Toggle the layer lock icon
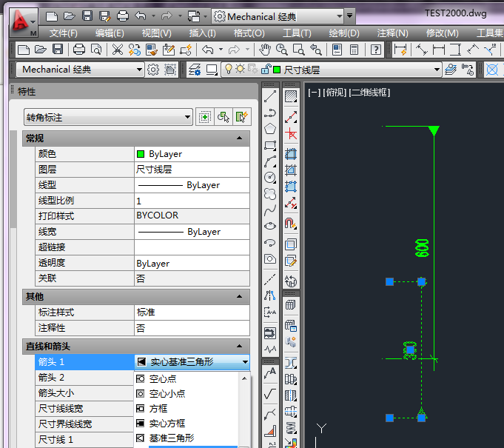 point(264,70)
